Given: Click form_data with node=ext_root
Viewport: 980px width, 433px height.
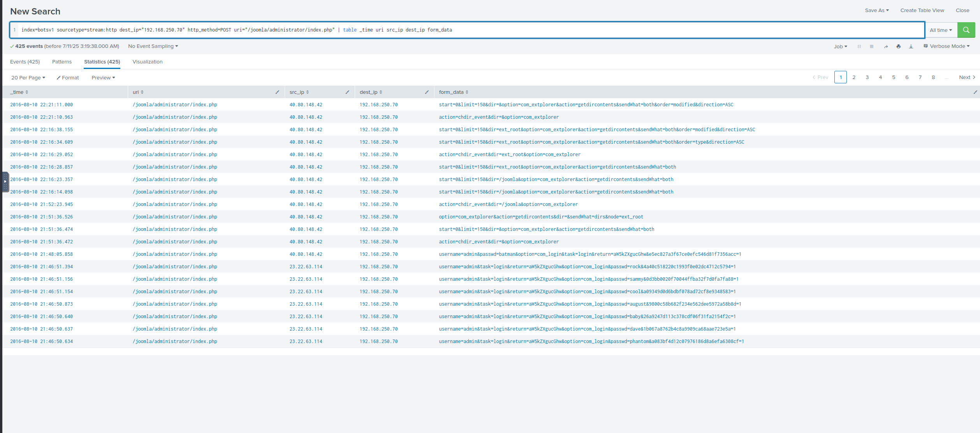Looking at the screenshot, I should 541,217.
